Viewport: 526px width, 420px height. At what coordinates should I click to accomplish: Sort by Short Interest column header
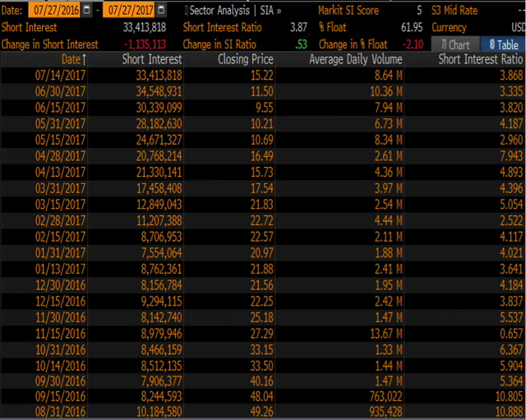point(151,59)
